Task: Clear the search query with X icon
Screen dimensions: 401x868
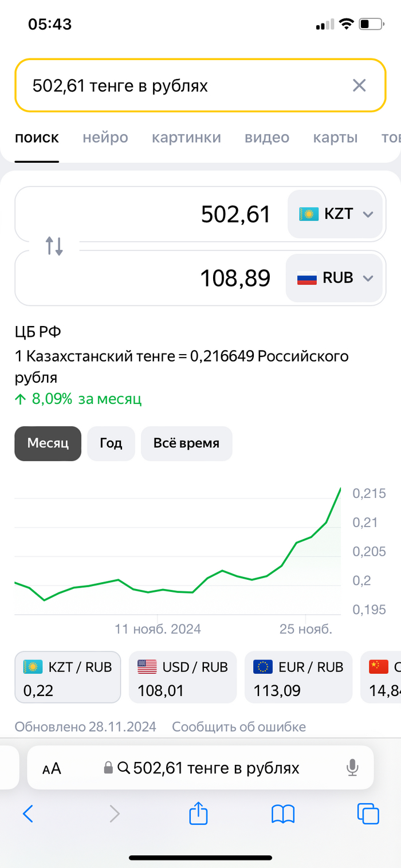Action: 359,86
